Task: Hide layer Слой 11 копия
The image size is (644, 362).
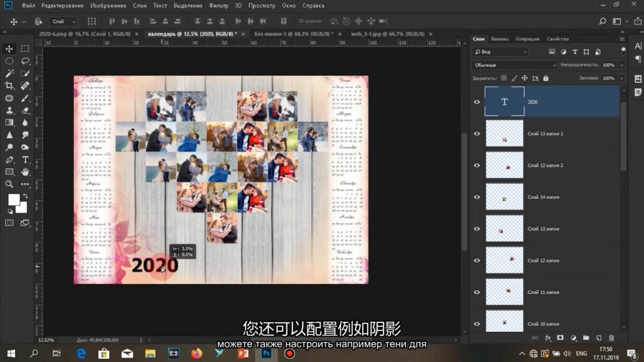Action: click(x=477, y=292)
